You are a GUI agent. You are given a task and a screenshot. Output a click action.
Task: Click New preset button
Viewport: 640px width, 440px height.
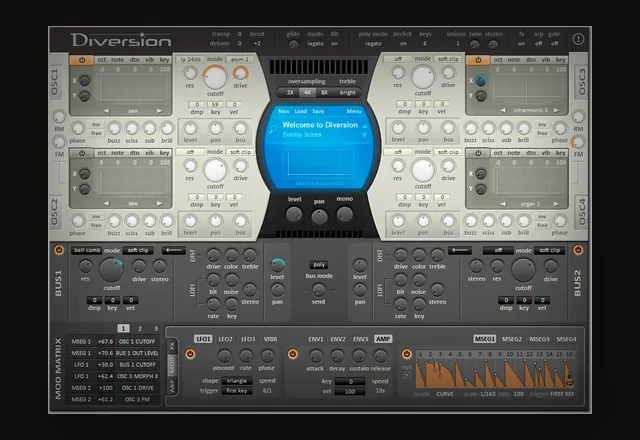(x=284, y=111)
